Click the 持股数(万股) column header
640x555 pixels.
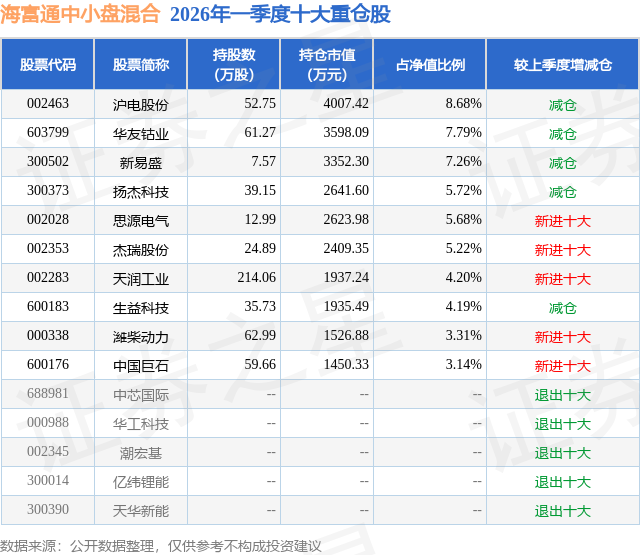point(234,64)
